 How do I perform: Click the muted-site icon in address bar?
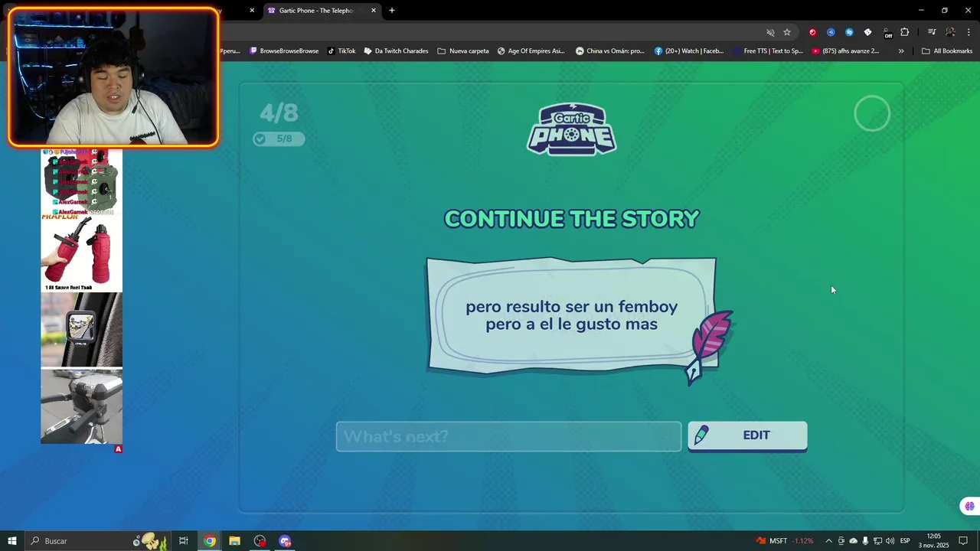tap(770, 32)
